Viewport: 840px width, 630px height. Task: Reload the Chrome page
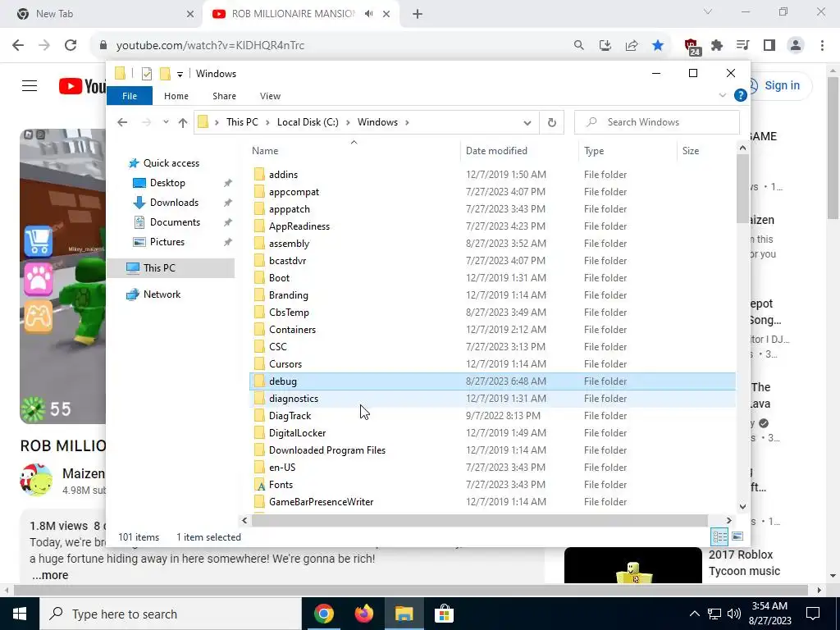point(71,45)
